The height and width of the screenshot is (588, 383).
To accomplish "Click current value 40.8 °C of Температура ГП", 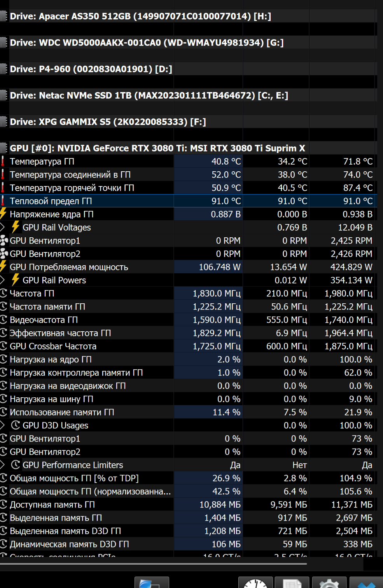I will tap(226, 162).
